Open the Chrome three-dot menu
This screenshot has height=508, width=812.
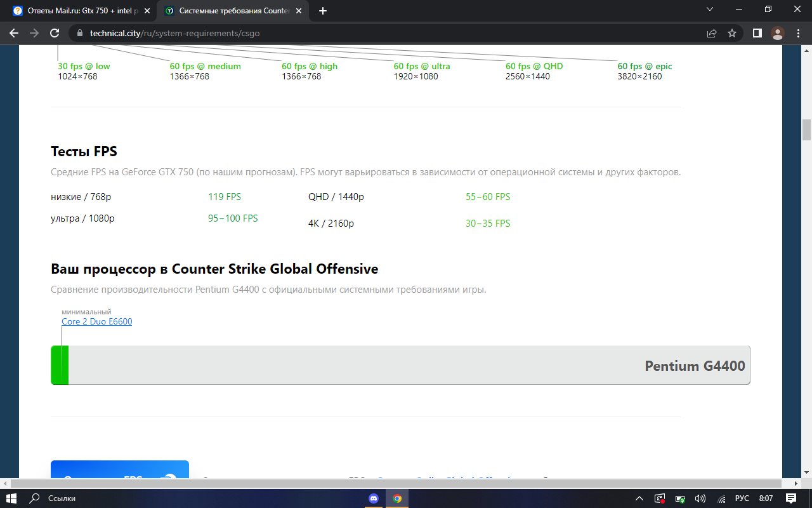point(797,33)
